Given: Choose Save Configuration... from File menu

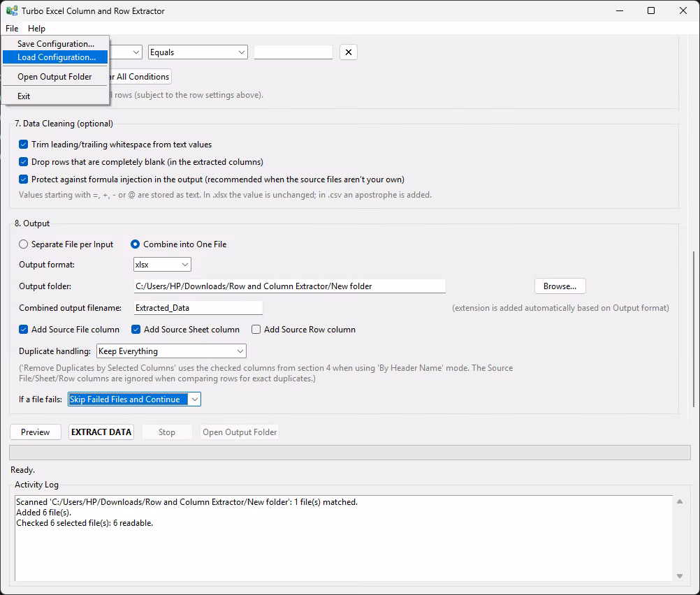Looking at the screenshot, I should coord(56,44).
